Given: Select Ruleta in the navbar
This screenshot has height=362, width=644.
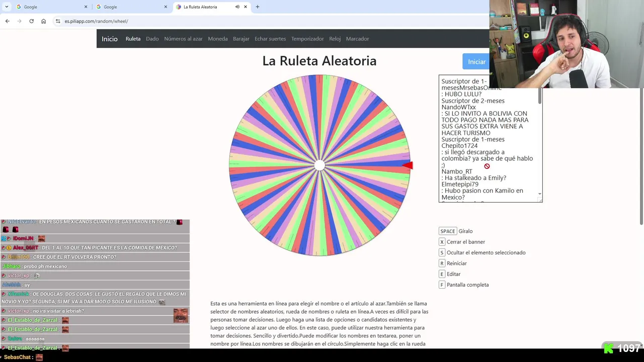Looking at the screenshot, I should (133, 39).
